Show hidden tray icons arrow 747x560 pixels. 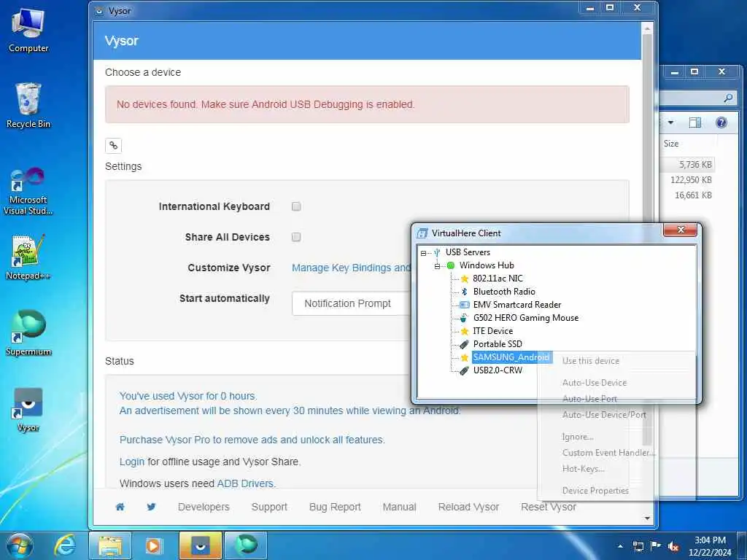click(x=620, y=546)
